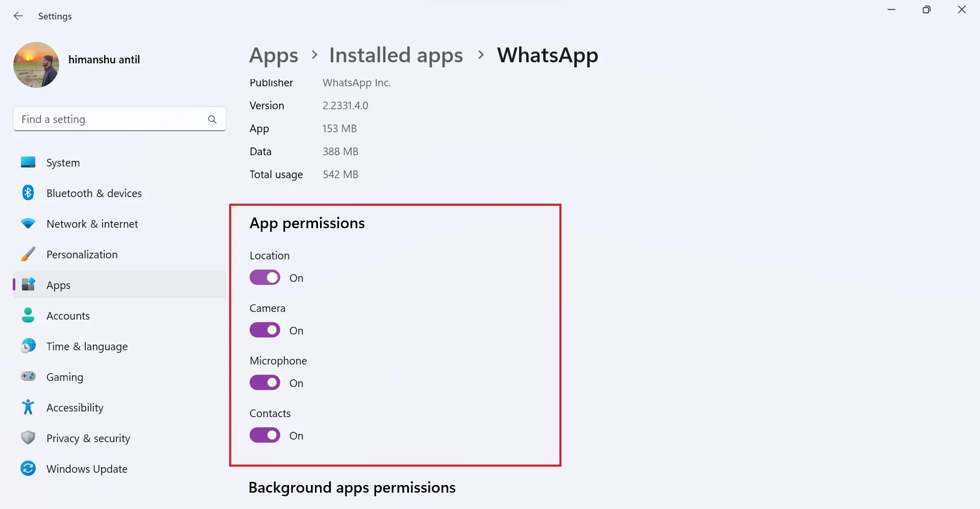Click the chevron between Apps and Installed apps
This screenshot has height=509, width=980.
point(314,55)
